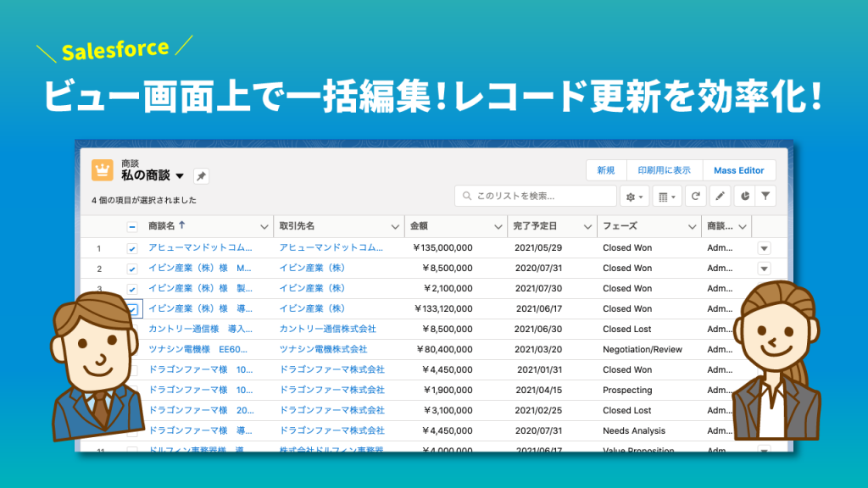Image resolution: width=868 pixels, height=488 pixels.
Task: Uncheck the row 1 アヒューマンドットコム checkbox
Action: point(131,248)
